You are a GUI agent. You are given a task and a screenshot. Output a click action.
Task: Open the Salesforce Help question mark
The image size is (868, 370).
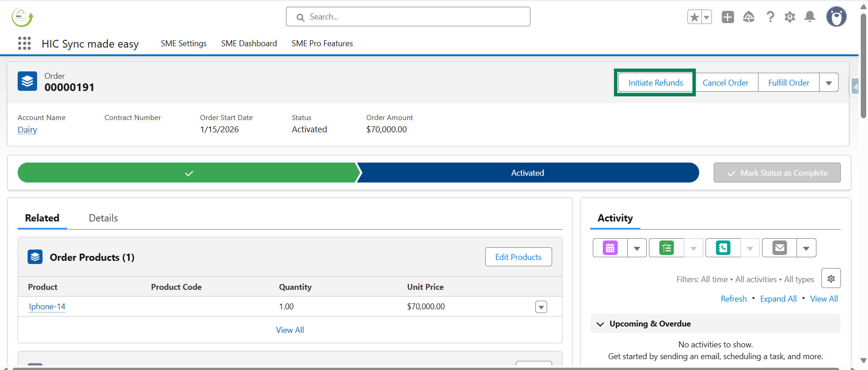[770, 17]
